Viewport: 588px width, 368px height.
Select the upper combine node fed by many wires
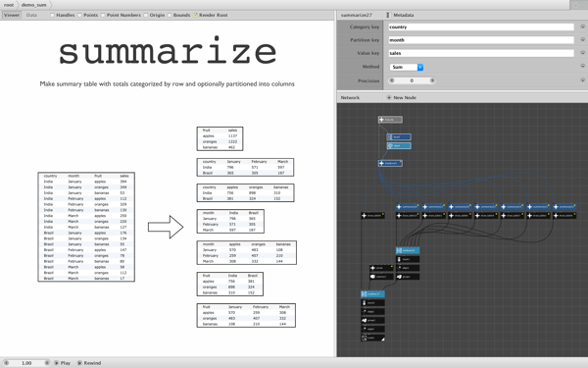coord(408,250)
